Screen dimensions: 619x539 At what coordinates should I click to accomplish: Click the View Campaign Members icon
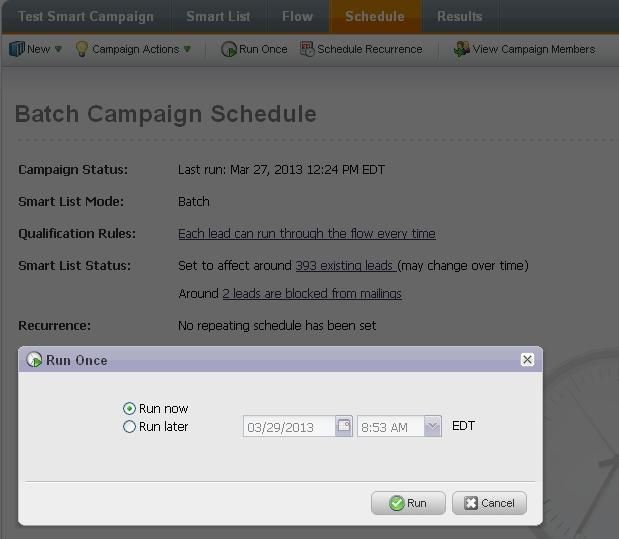461,49
